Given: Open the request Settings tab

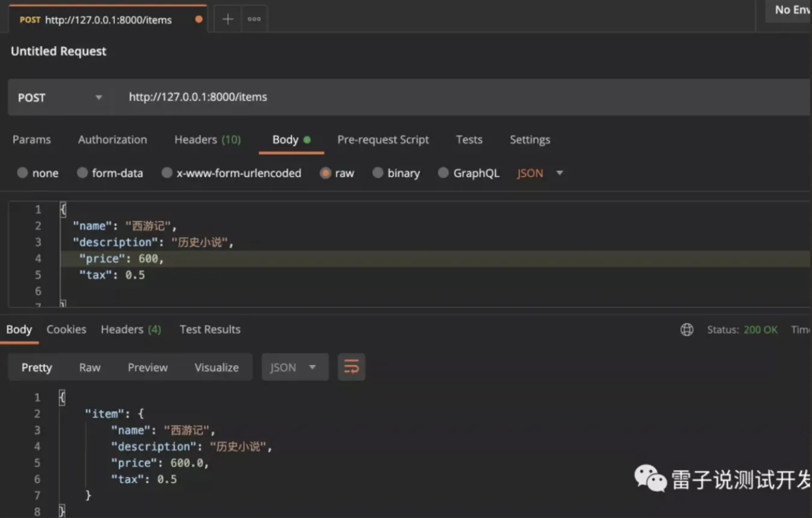Looking at the screenshot, I should click(x=530, y=140).
